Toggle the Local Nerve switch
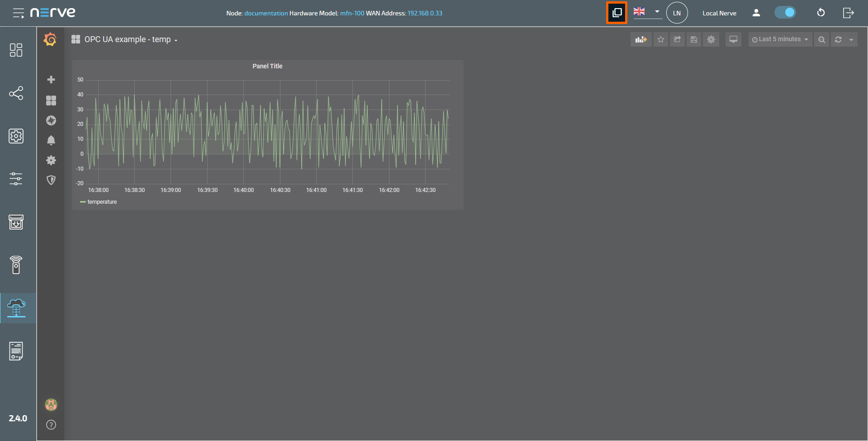Screen dimensions: 868x441 (x=785, y=13)
